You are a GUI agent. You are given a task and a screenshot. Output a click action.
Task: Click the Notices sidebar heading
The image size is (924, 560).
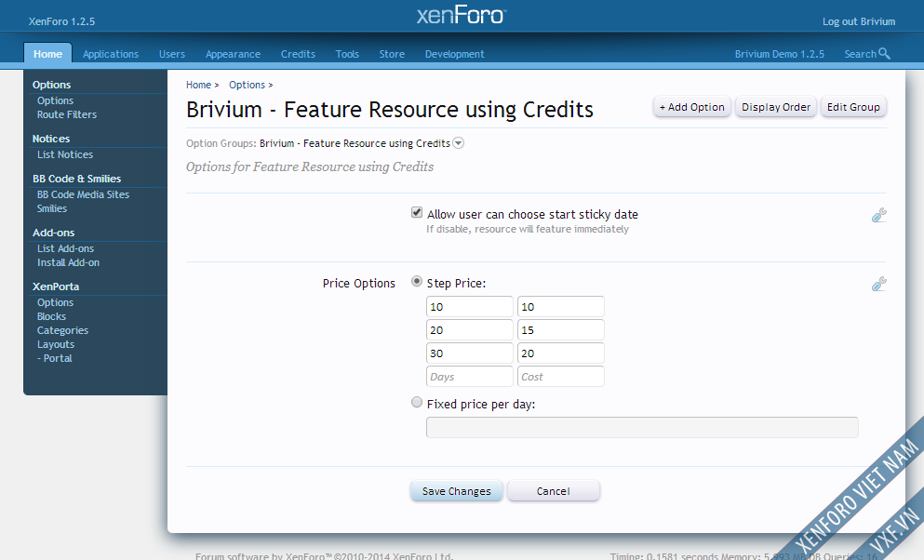pos(51,139)
